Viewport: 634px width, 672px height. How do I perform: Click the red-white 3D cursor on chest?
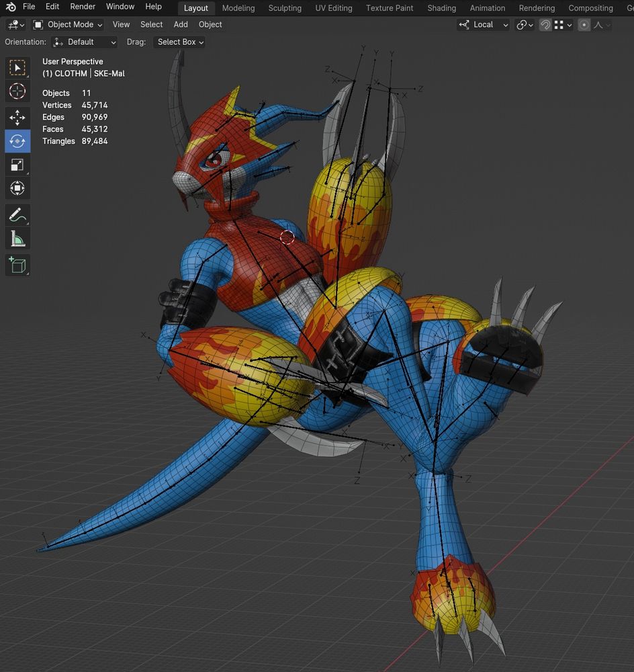point(287,237)
